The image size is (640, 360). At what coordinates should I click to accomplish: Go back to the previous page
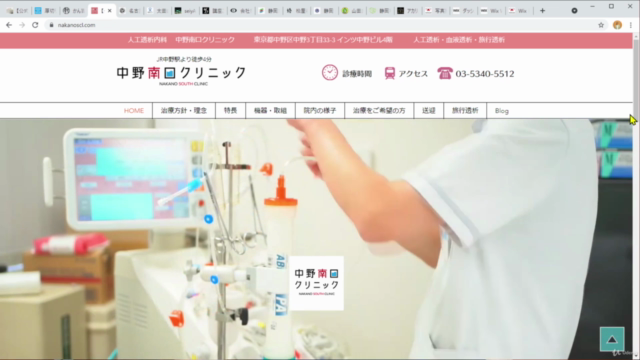9,25
